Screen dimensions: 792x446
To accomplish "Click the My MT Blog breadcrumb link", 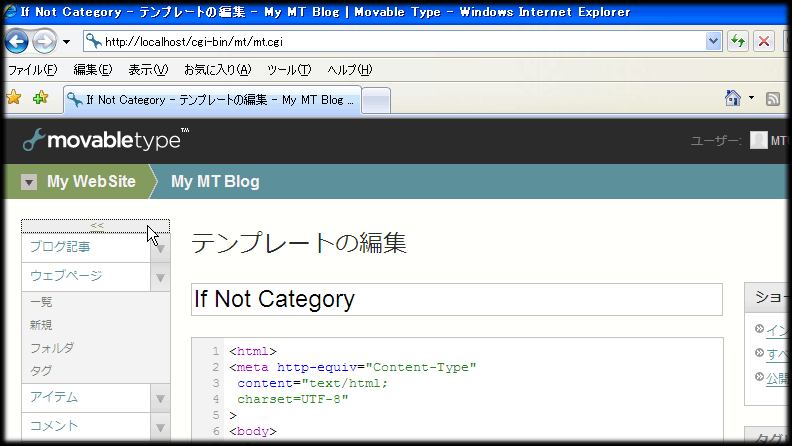I will pos(215,182).
